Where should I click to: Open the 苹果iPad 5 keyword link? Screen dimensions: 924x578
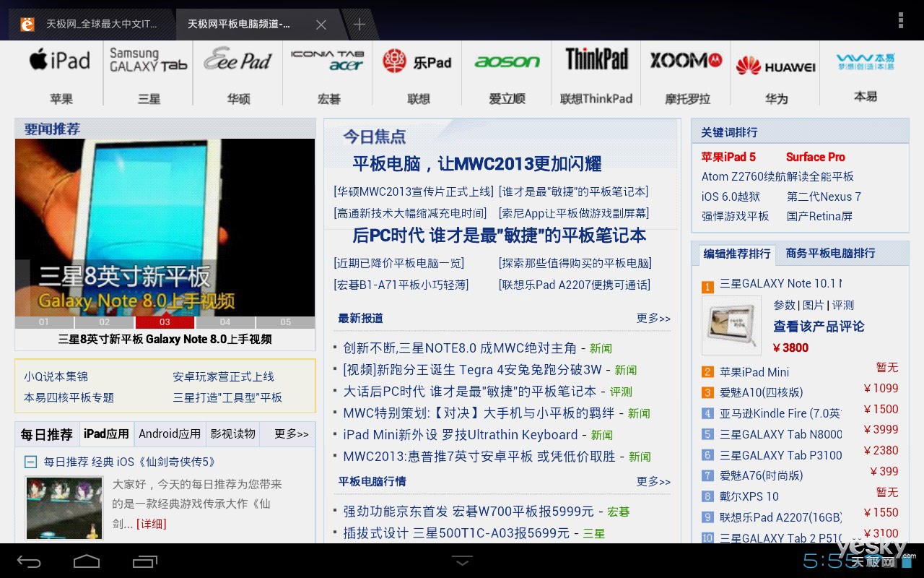[728, 157]
